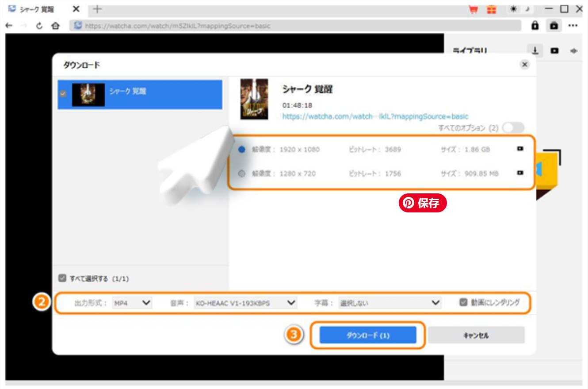Select the 1280 x 720 resolution option
The height and width of the screenshot is (389, 588).
click(x=242, y=173)
